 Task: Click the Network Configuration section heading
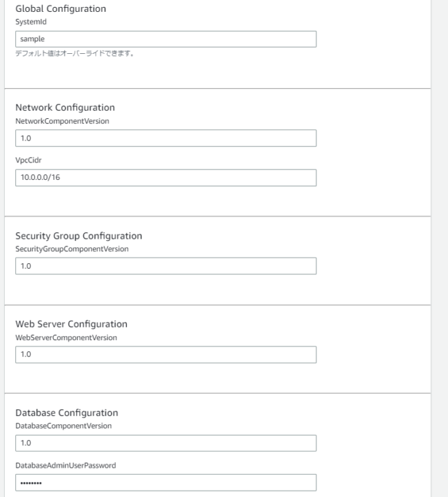[65, 108]
